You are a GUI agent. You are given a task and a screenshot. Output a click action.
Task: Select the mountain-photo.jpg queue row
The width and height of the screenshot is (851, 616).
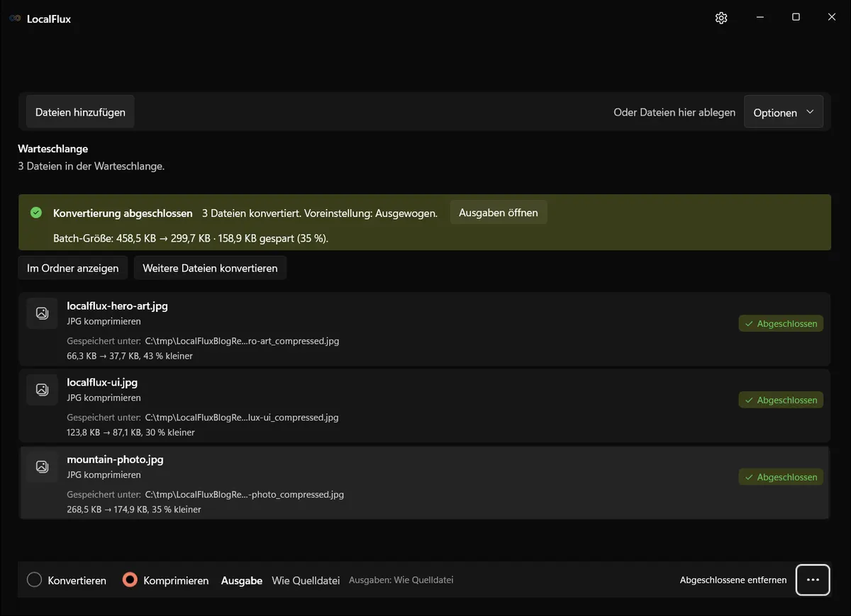coord(425,483)
